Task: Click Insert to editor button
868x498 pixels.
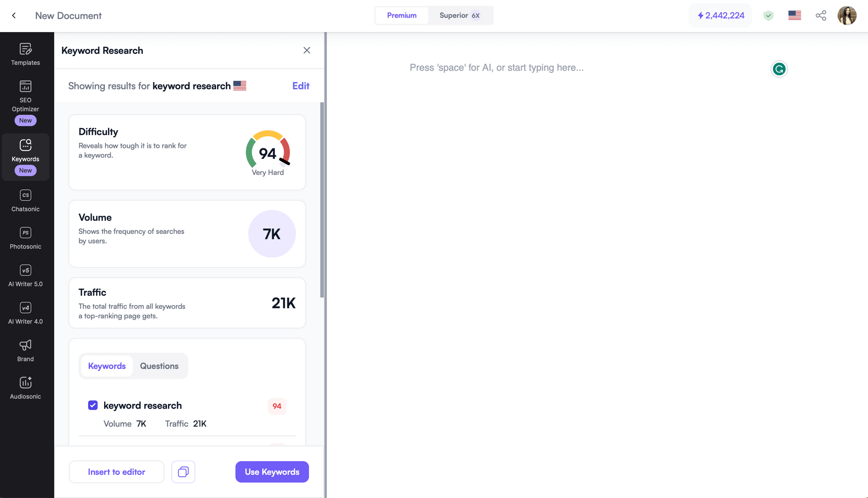Action: pyautogui.click(x=116, y=471)
